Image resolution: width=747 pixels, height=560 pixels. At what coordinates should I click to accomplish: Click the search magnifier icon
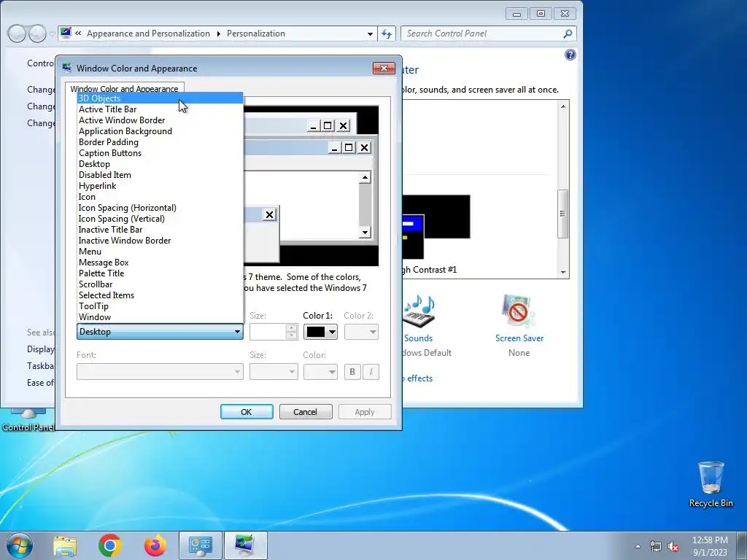[x=568, y=34]
